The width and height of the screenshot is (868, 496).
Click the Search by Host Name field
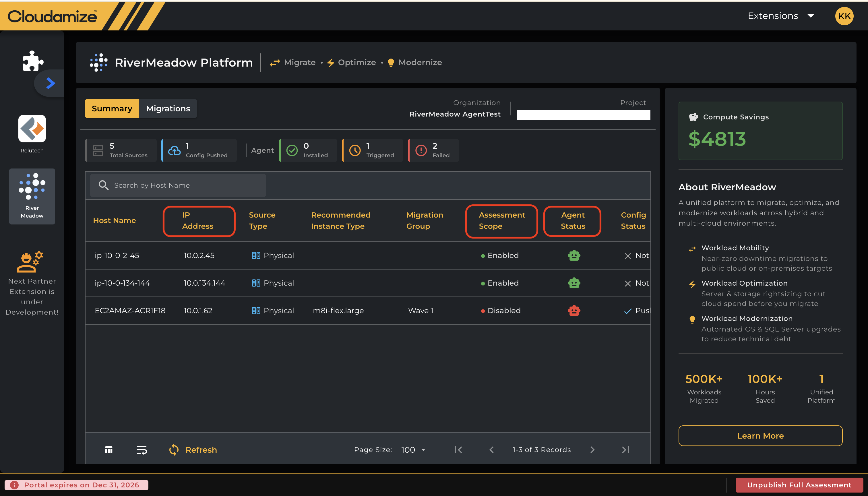pos(178,185)
